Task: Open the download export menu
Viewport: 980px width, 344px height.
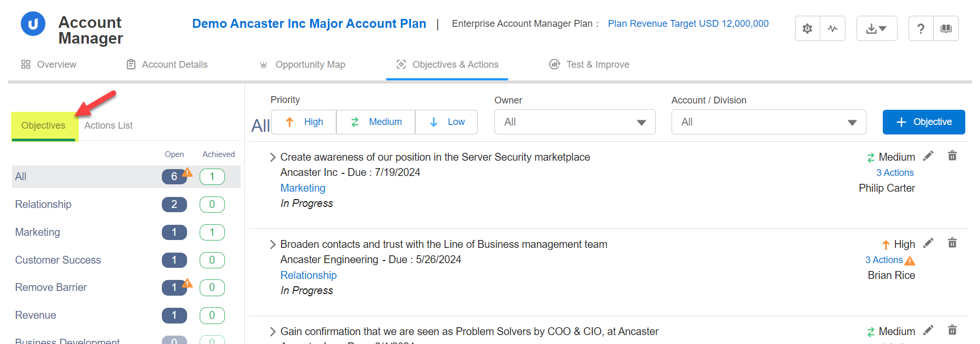Action: (876, 28)
